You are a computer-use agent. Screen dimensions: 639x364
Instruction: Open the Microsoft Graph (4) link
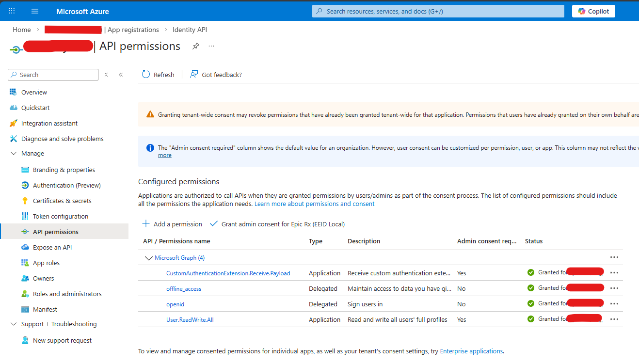click(x=179, y=258)
